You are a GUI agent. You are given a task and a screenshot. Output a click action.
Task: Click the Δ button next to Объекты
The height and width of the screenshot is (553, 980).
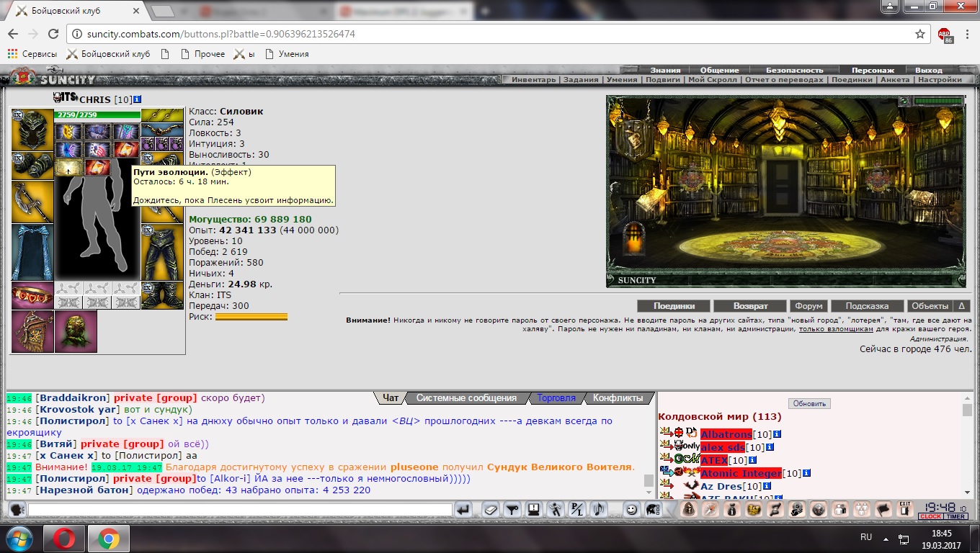coord(962,306)
